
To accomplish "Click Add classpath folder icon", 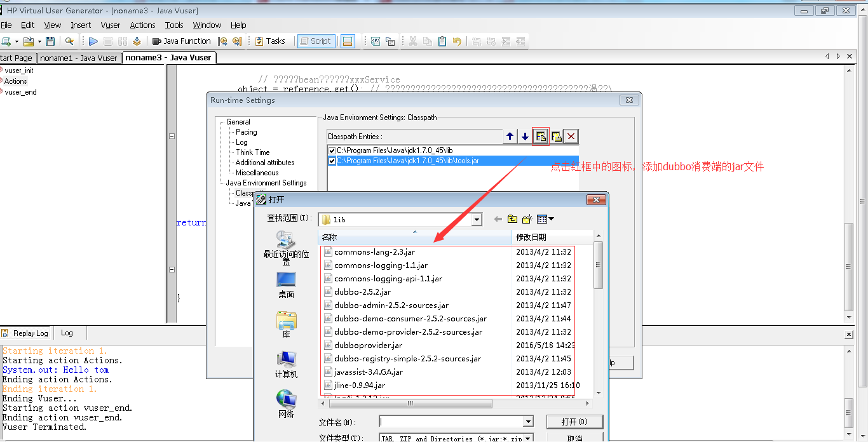I will pyautogui.click(x=556, y=137).
